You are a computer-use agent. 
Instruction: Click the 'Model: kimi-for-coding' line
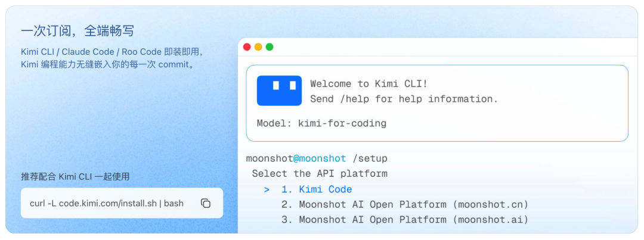321,123
